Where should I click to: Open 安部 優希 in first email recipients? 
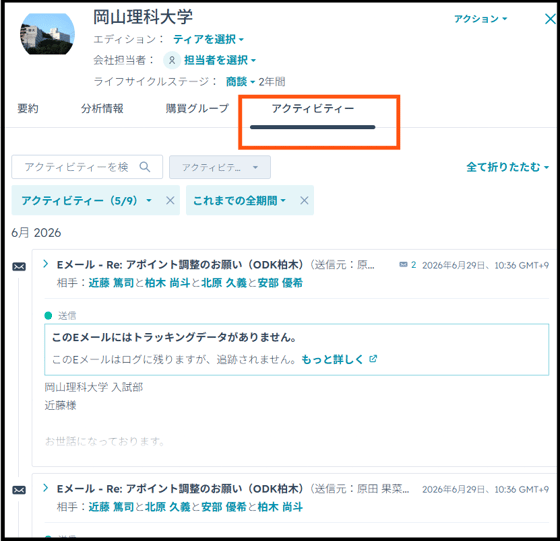(280, 283)
